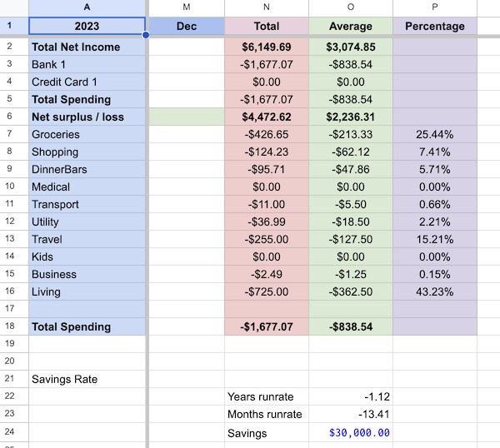
Task: Select the -$213.33 Groceries average cell
Action: tap(351, 134)
